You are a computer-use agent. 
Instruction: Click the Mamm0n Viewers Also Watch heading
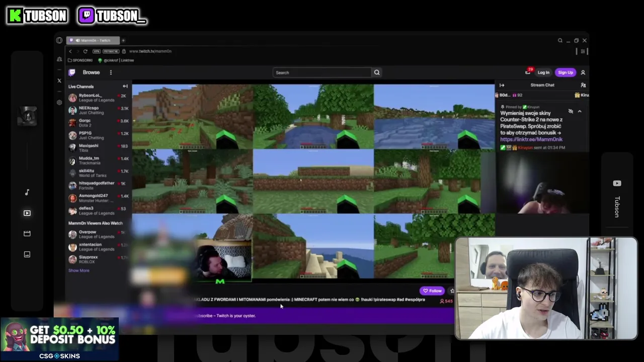[x=96, y=223]
